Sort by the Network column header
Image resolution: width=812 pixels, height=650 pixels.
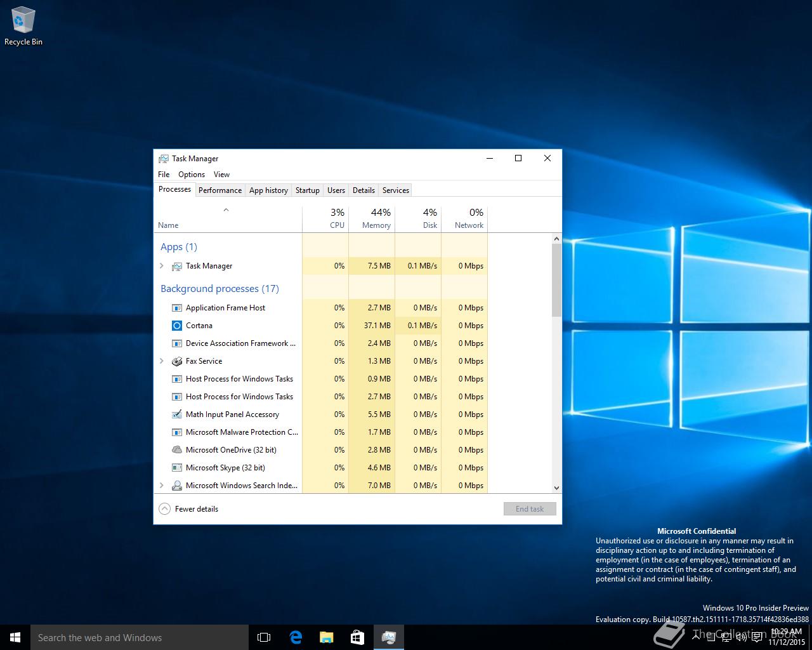point(464,219)
